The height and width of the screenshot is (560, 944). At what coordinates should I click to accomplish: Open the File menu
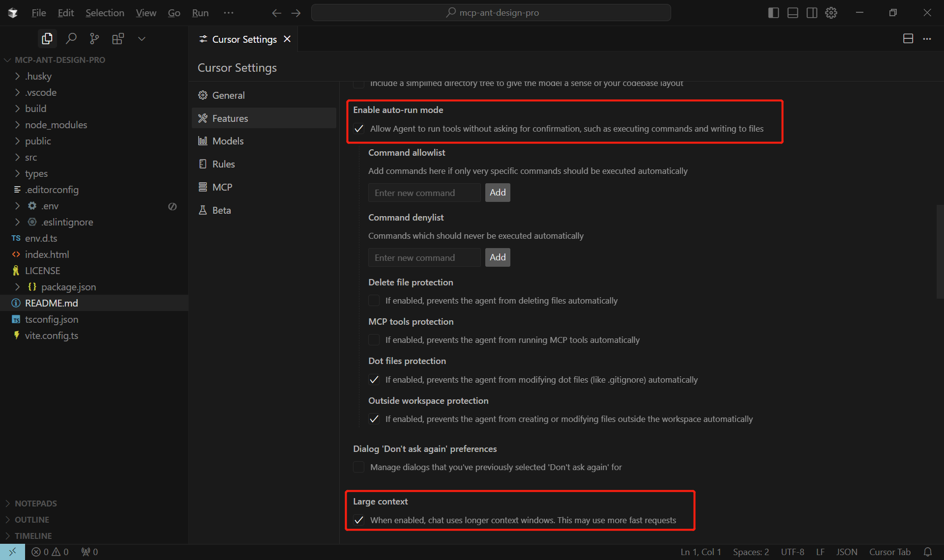point(39,13)
